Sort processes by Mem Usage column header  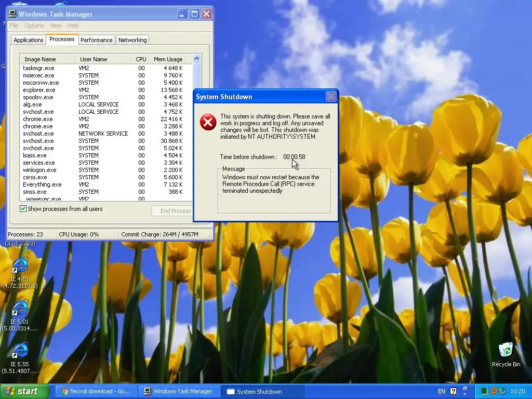(168, 59)
